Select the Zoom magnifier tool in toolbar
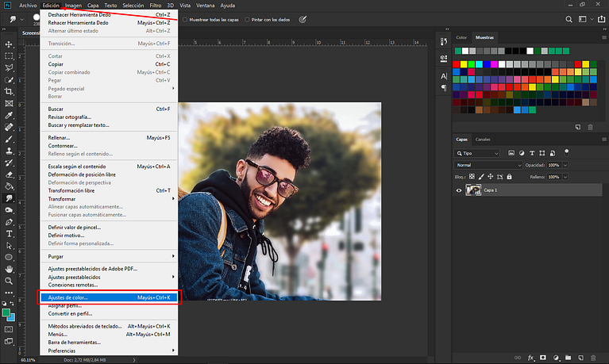The width and height of the screenshot is (609, 364). pyautogui.click(x=9, y=281)
